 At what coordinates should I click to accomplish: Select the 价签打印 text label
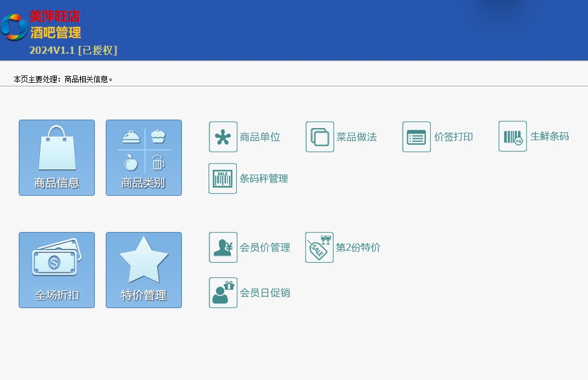click(x=453, y=137)
